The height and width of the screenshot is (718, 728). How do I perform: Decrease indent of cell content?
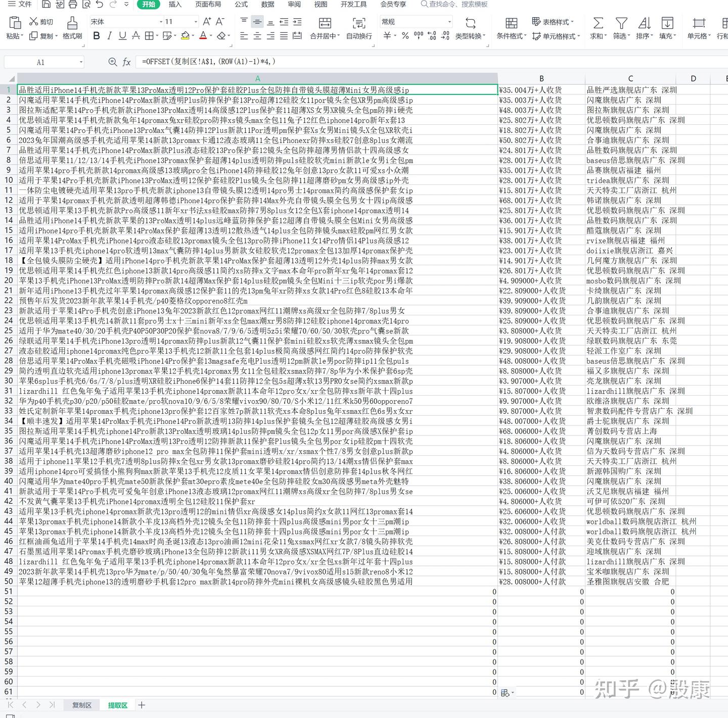tap(284, 21)
